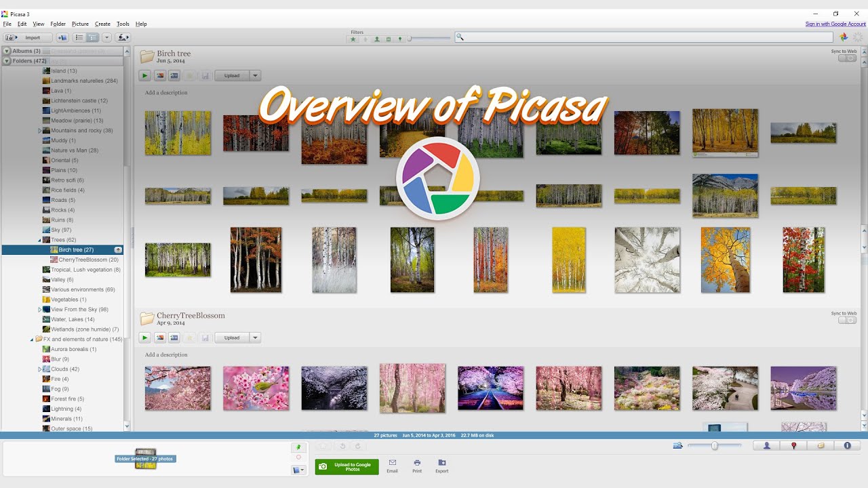This screenshot has height=488, width=868.
Task: Click Upload to Google Photos button
Action: tap(347, 466)
